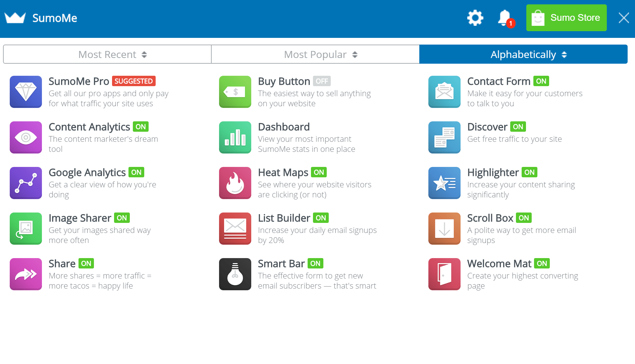The width and height of the screenshot is (635, 364).
Task: Open the Scroll Box title link
Action: [490, 218]
